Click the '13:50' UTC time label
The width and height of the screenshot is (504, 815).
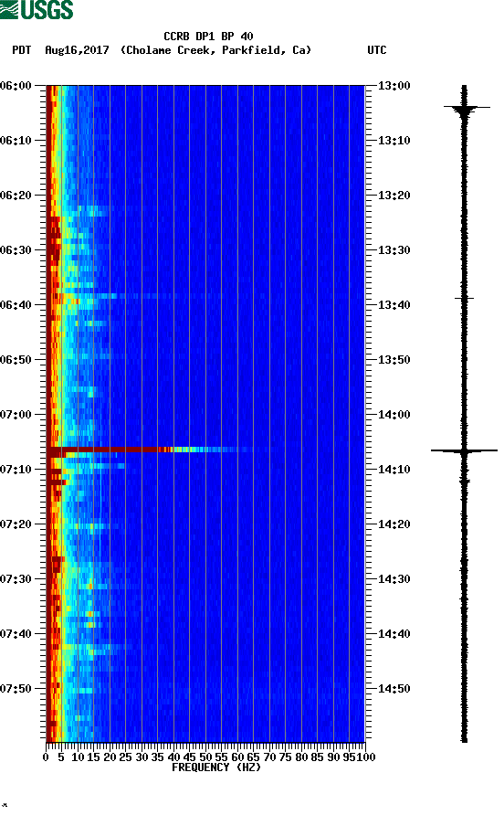coord(394,360)
